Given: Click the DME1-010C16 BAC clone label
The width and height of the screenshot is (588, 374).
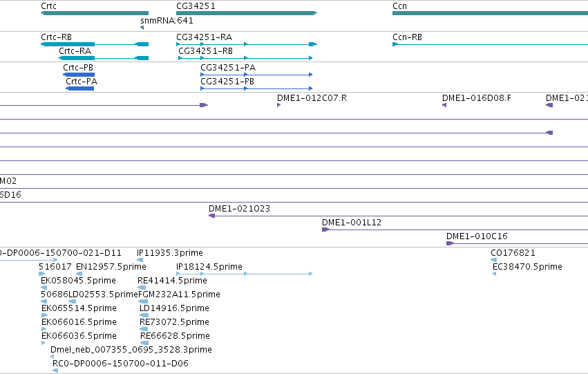Looking at the screenshot, I should coord(477,236).
